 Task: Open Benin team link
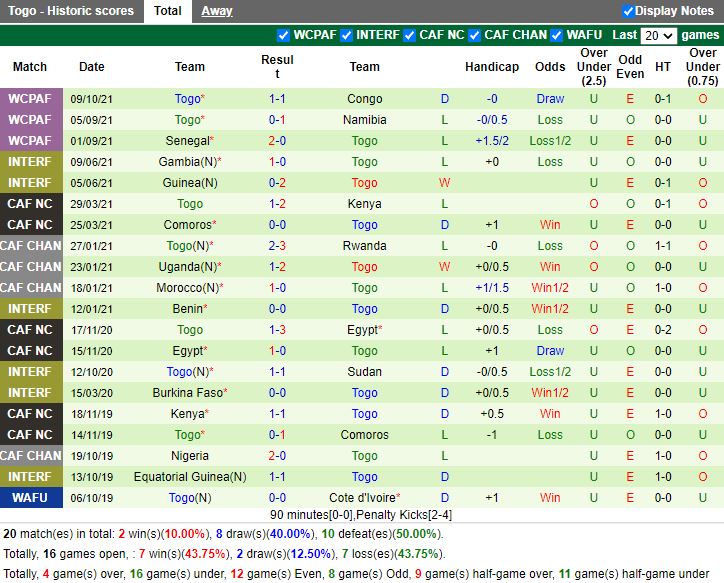[187, 309]
